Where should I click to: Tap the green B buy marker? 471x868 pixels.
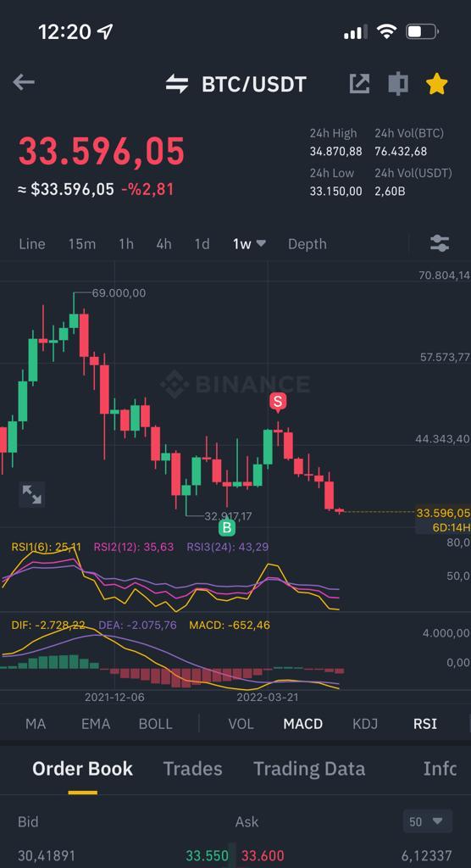[226, 528]
